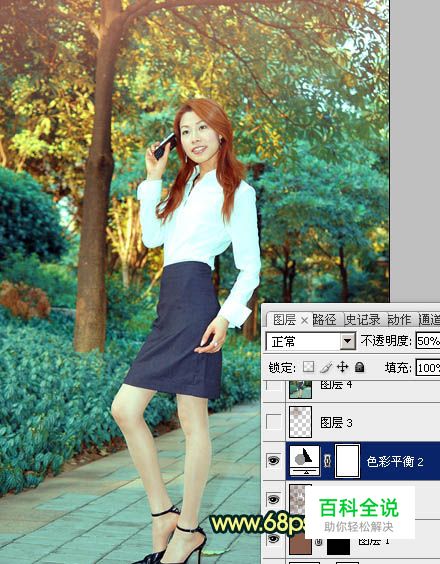440x564 pixels.
Task: Select the 色彩平衡 2 layer name
Action: [395, 461]
